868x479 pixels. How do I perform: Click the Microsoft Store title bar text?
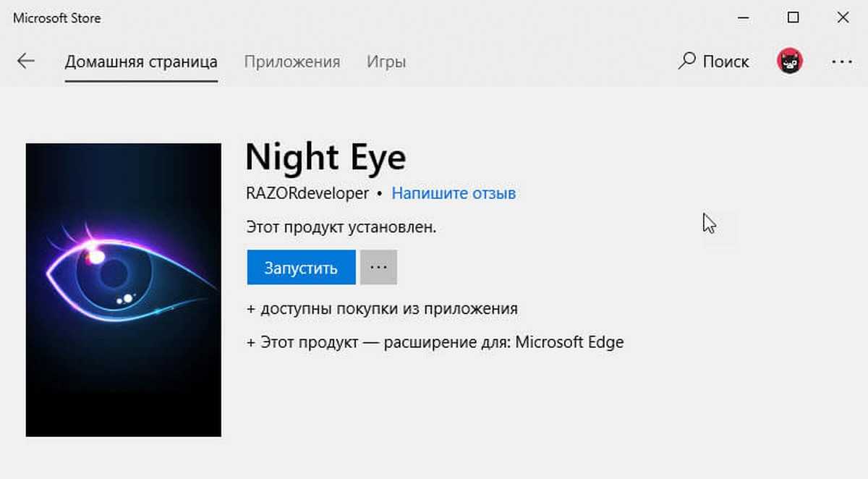(56, 18)
